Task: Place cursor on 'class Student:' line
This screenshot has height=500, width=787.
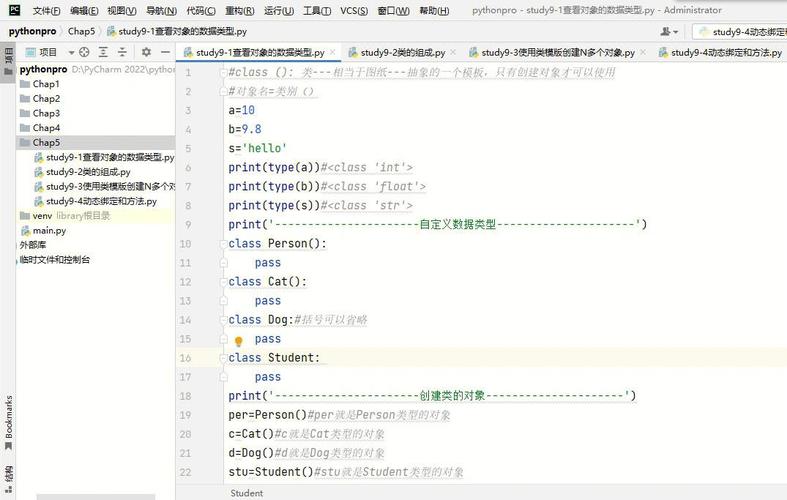Action: coord(274,357)
